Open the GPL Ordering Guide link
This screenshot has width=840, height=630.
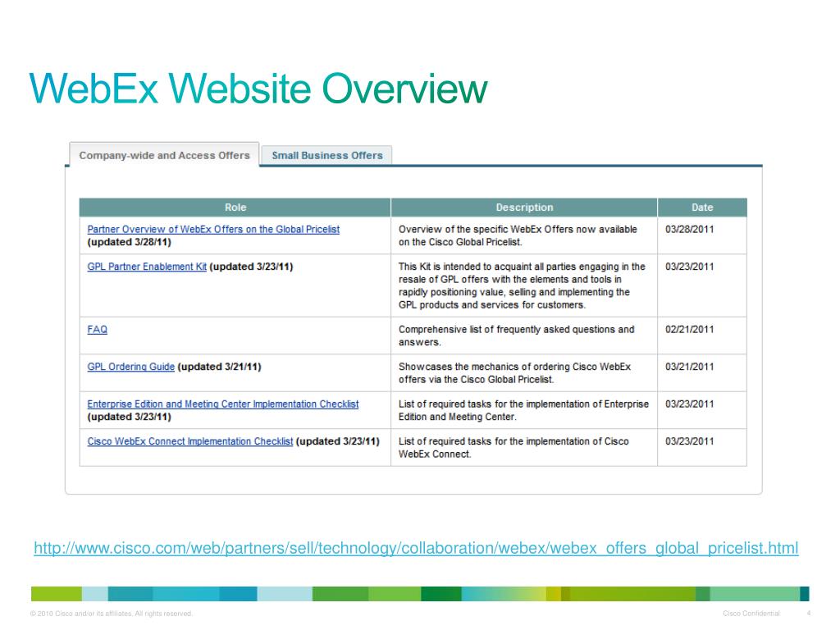130,367
